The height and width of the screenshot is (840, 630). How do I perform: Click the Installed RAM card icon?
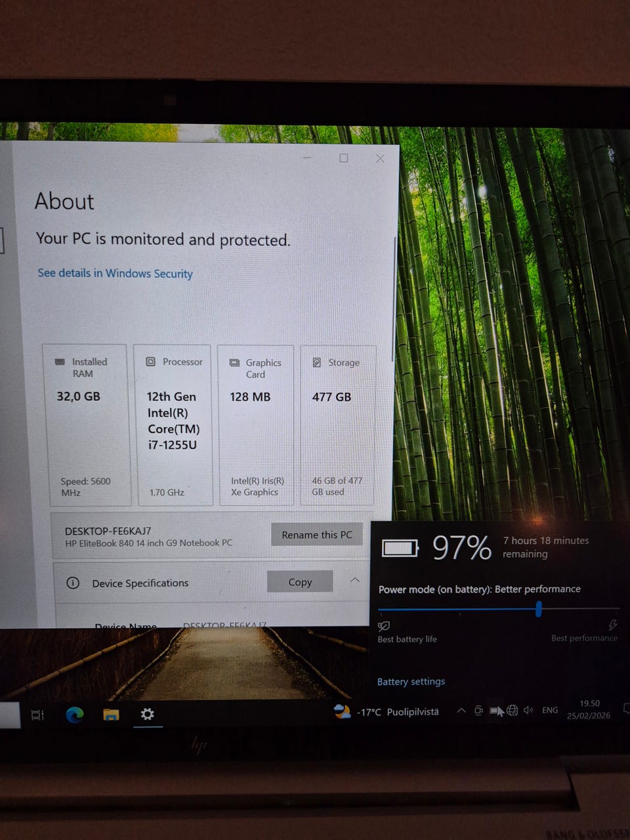(x=60, y=362)
